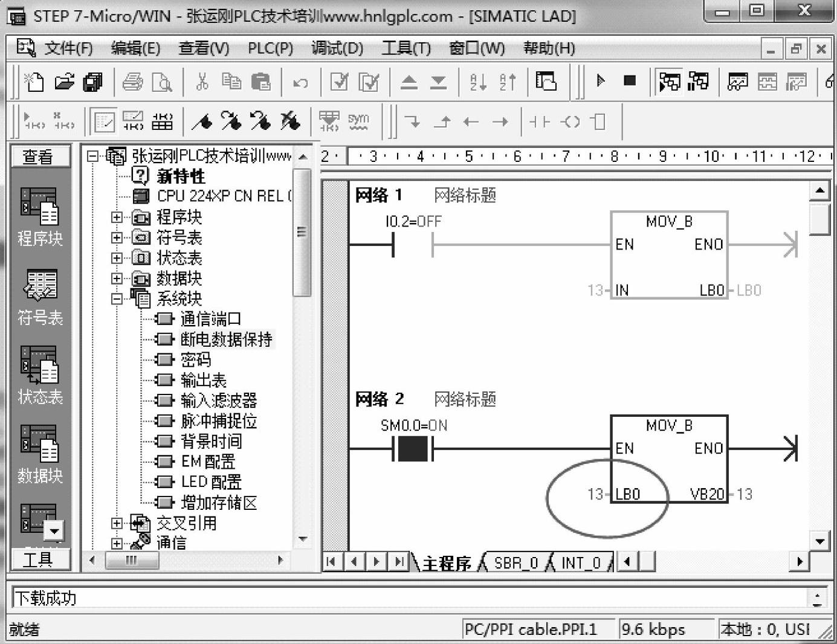This screenshot has width=837, height=644.
Task: Sort ascending with the A-Z icon
Action: [x=478, y=82]
